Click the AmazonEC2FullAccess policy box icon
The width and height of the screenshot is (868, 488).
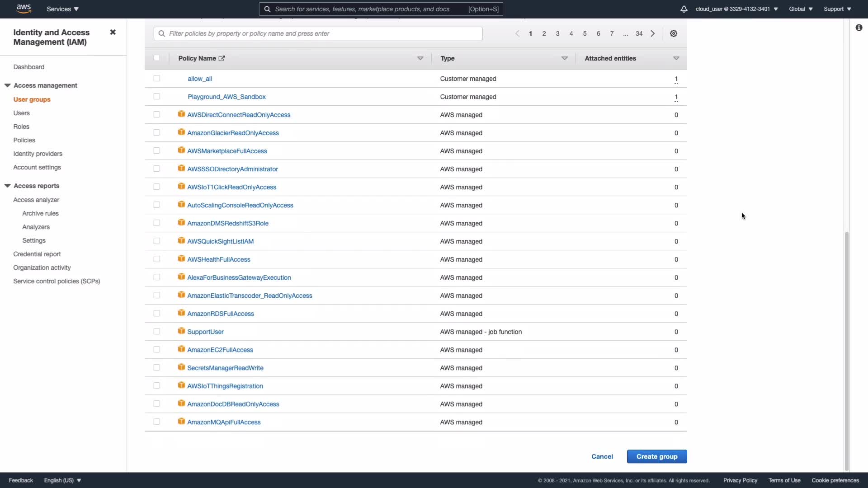point(181,349)
